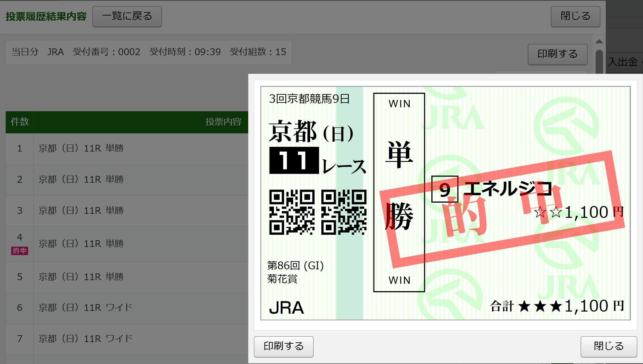Click the left QR code on ticket
Viewport: 643px width, 364px height.
pyautogui.click(x=292, y=212)
